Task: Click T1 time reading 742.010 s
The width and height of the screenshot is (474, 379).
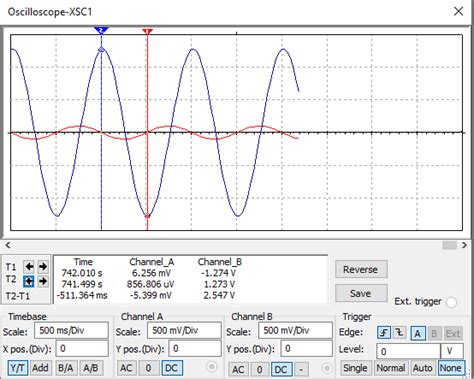Action: [x=82, y=273]
